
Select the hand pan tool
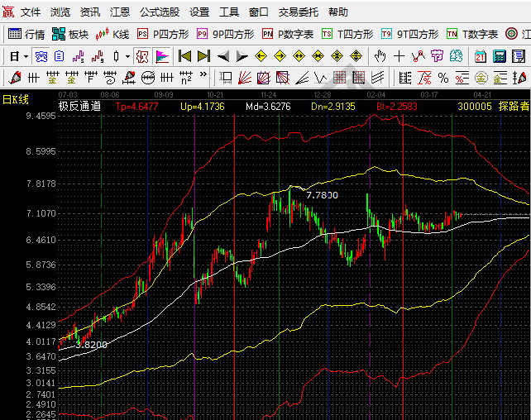click(380, 56)
